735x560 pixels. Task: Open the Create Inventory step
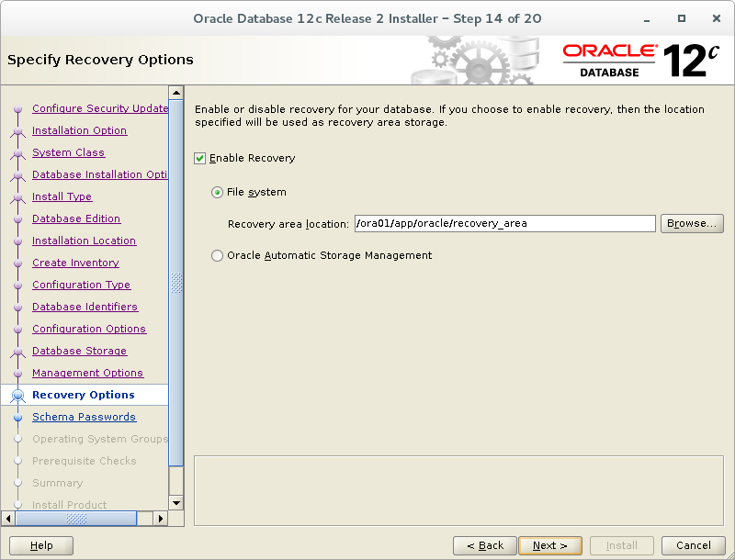[x=75, y=263]
